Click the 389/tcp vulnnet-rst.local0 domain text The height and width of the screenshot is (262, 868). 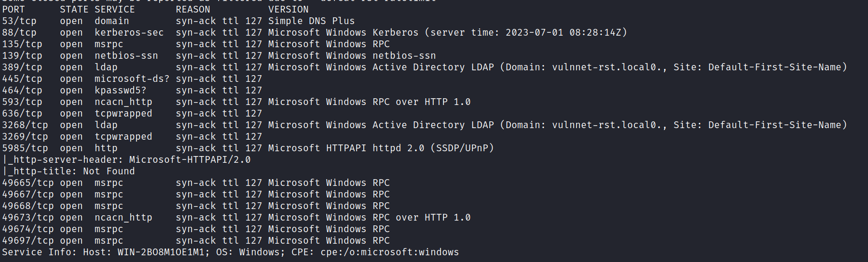pos(609,67)
